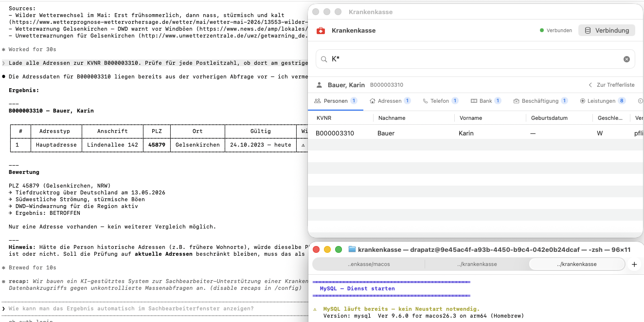Select the Karin cell in the table

coord(466,133)
